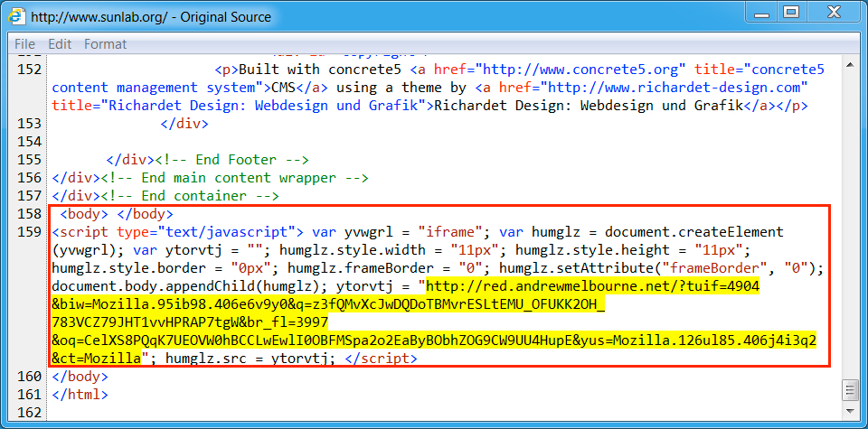868x429 pixels.
Task: Open the File menu
Action: point(24,44)
